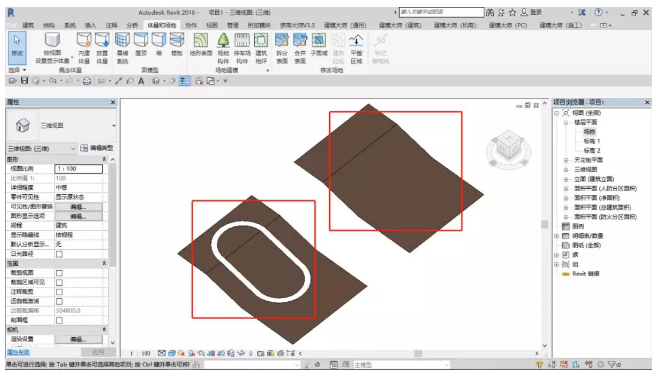Viewport: 660px width, 375px height.
Task: Click the 编辑 button for 图形显示选项
Action: pyautogui.click(x=78, y=216)
